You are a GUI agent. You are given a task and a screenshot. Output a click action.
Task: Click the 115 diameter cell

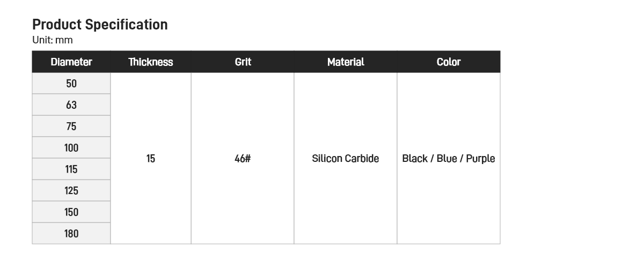(x=71, y=169)
